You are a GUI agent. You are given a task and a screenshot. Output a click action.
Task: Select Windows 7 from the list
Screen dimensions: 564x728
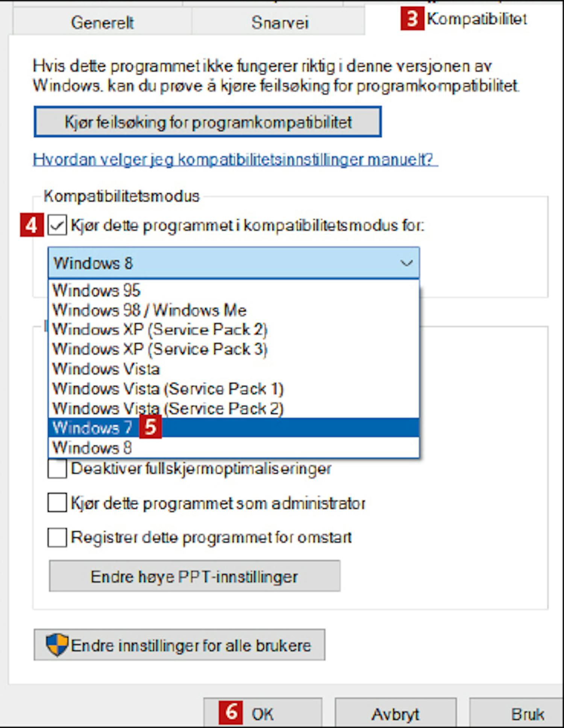pyautogui.click(x=233, y=428)
